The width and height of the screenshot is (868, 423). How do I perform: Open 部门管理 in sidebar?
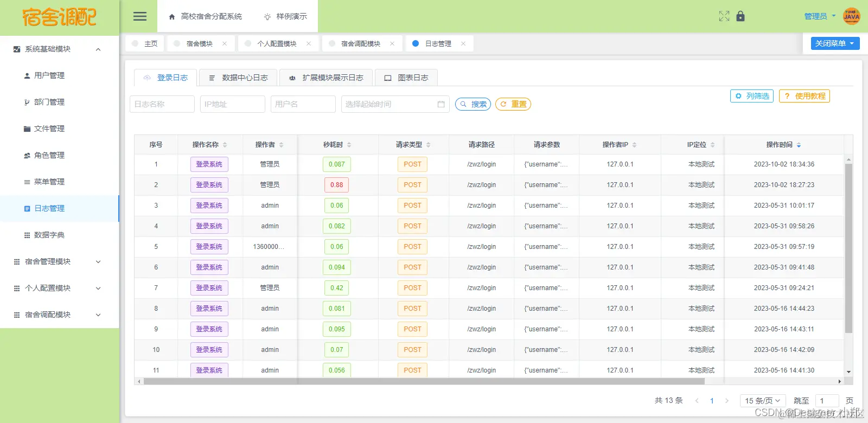pos(60,102)
